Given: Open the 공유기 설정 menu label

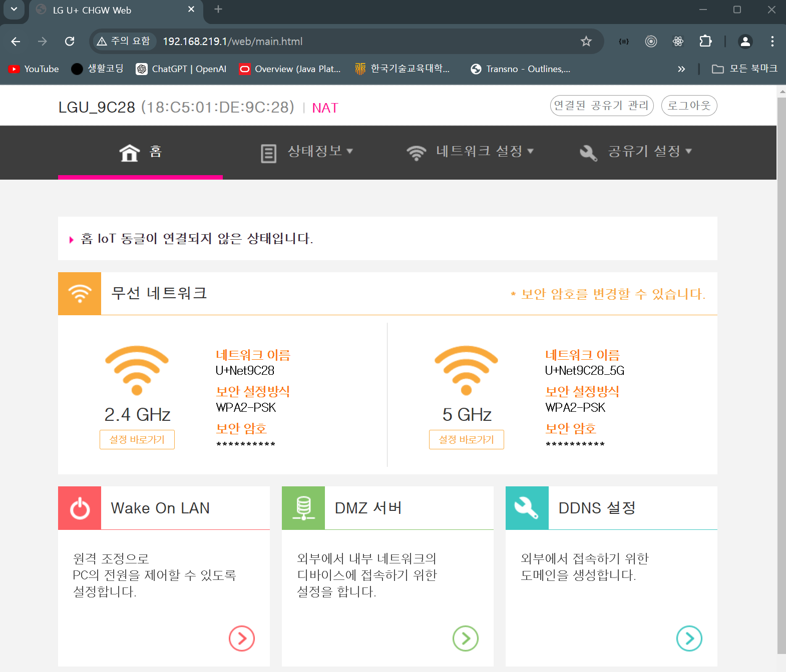Looking at the screenshot, I should (644, 151).
